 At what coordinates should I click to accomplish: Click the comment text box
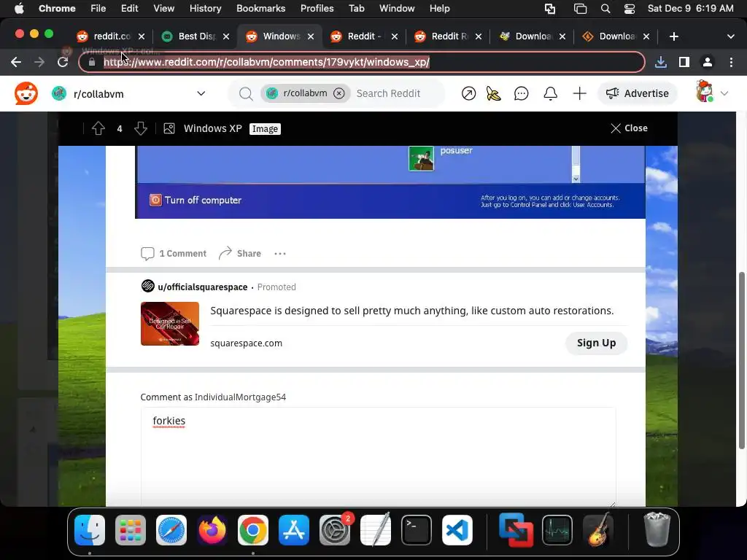[x=378, y=456]
